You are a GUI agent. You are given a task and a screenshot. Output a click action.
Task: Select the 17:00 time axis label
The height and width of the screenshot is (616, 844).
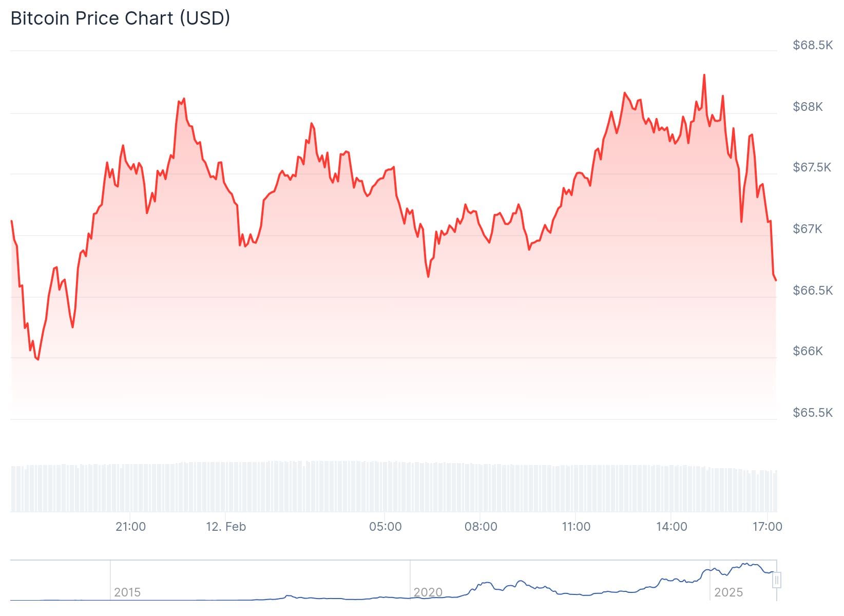[x=767, y=527]
